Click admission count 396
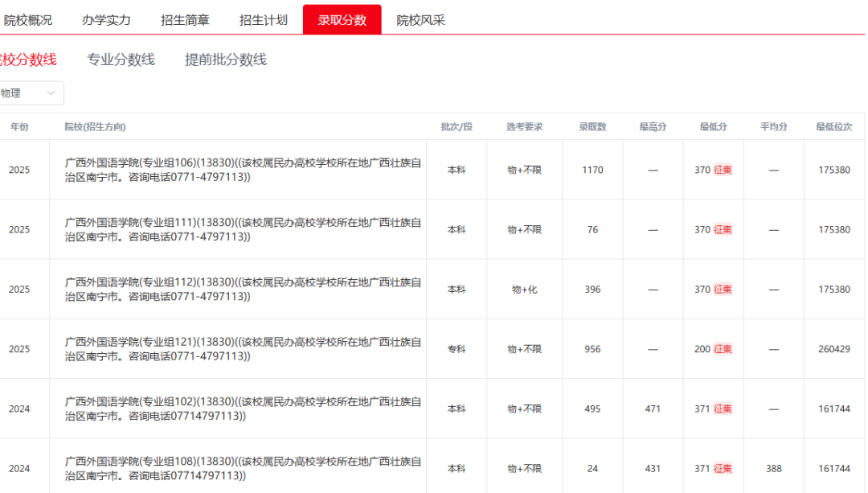This screenshot has width=868, height=493. coord(592,290)
